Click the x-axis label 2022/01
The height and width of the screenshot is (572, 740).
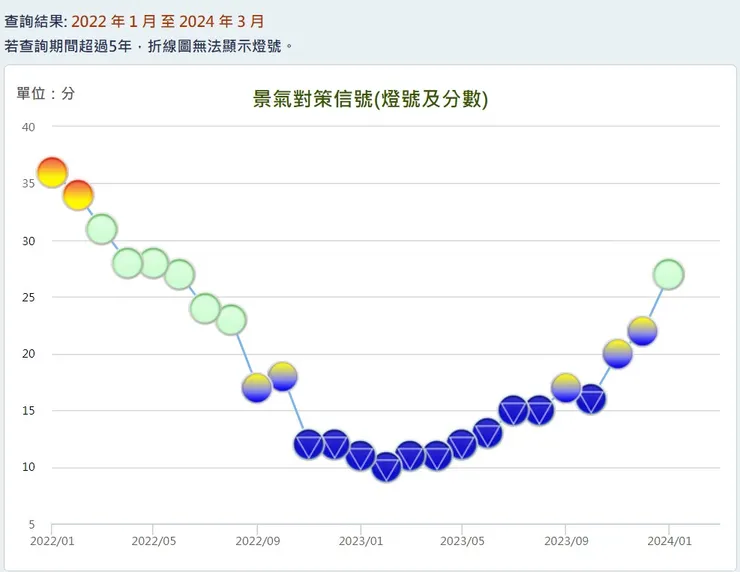[52, 541]
